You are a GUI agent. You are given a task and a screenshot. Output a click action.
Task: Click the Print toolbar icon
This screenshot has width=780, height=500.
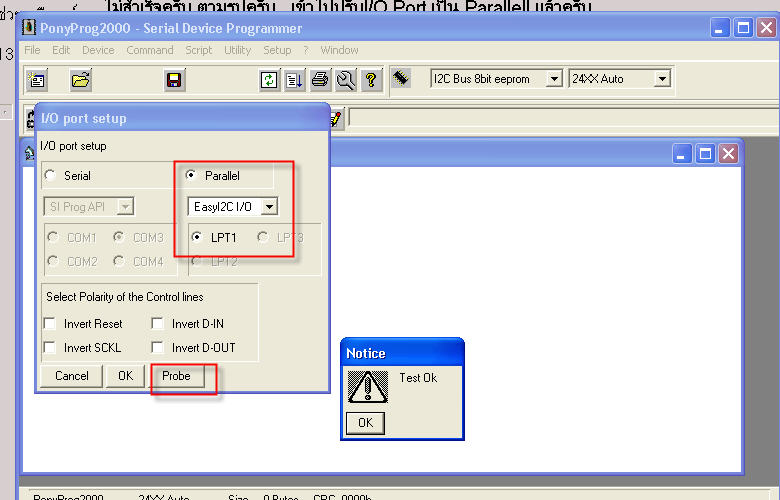tap(320, 80)
